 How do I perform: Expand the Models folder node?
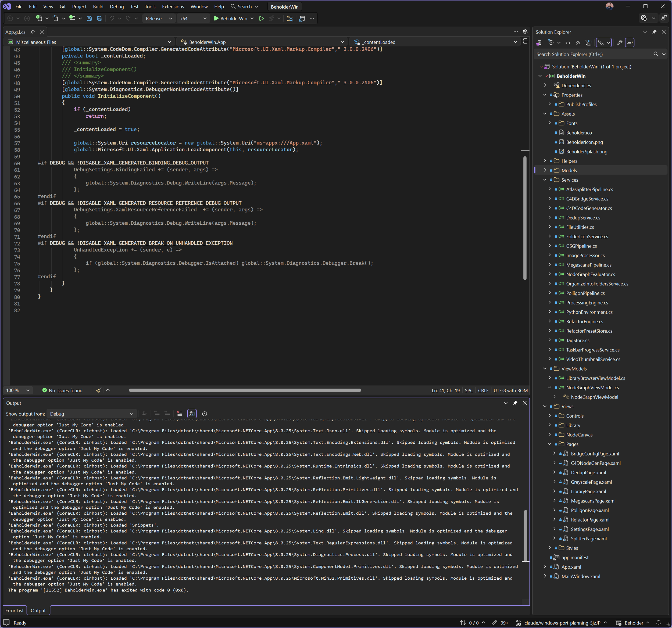[545, 170]
